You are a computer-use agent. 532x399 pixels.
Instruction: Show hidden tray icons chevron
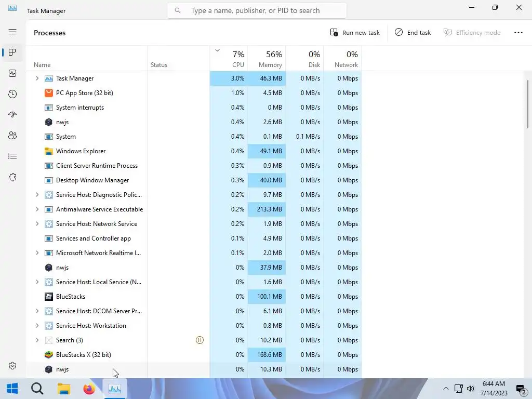[446, 389]
